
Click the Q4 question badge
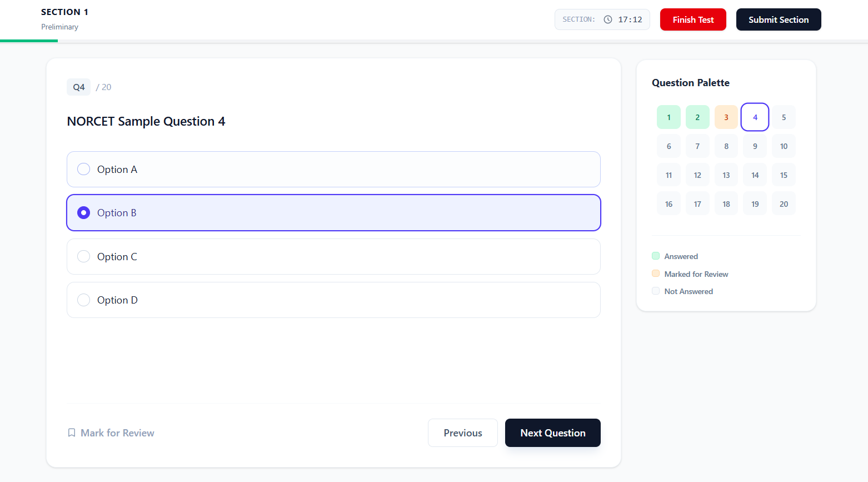[x=78, y=87]
